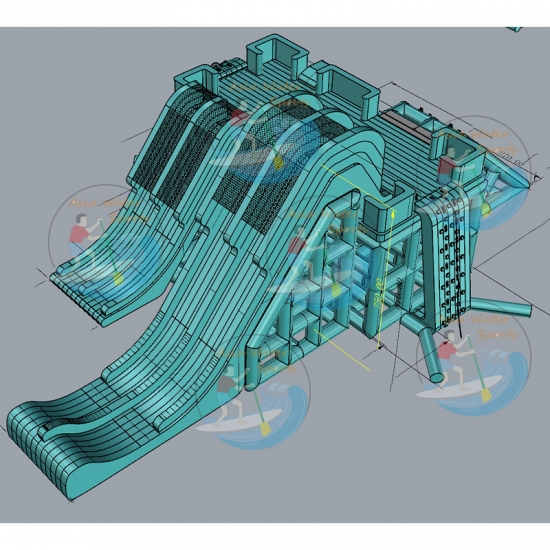Image resolution: width=550 pixels, height=550 pixels.
Task: Select the diagonal anchor tube below the climbing wall
Action: [430, 355]
